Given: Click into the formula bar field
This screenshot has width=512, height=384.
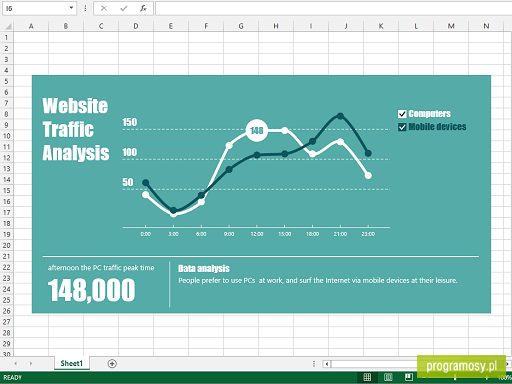Looking at the screenshot, I should (333, 8).
